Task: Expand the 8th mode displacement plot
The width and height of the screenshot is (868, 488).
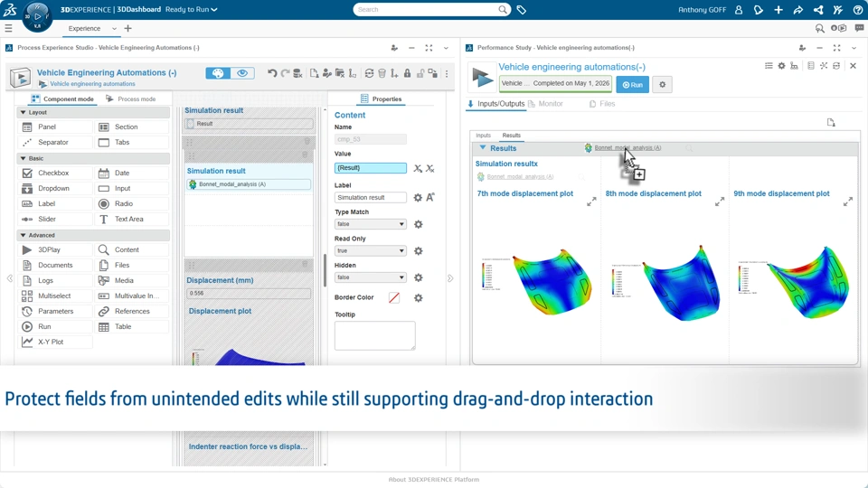Action: pyautogui.click(x=720, y=202)
